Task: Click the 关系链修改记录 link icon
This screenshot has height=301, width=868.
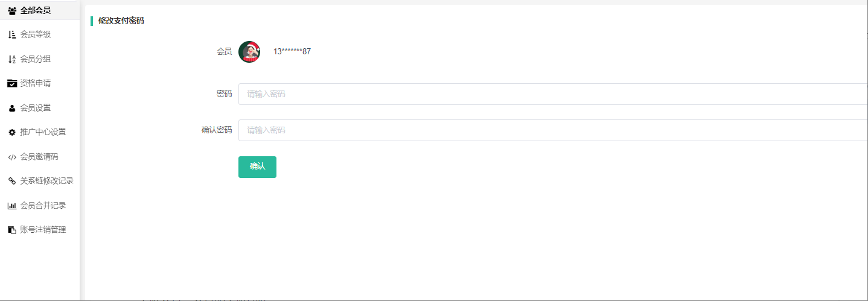Action: [x=12, y=181]
